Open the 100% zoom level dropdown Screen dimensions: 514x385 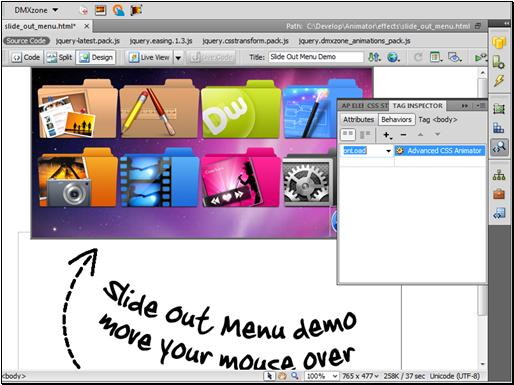322,376
